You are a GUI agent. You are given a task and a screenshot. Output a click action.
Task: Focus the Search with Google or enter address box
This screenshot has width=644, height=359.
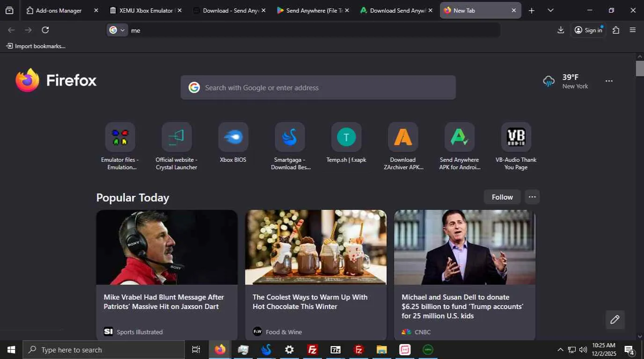pos(318,87)
